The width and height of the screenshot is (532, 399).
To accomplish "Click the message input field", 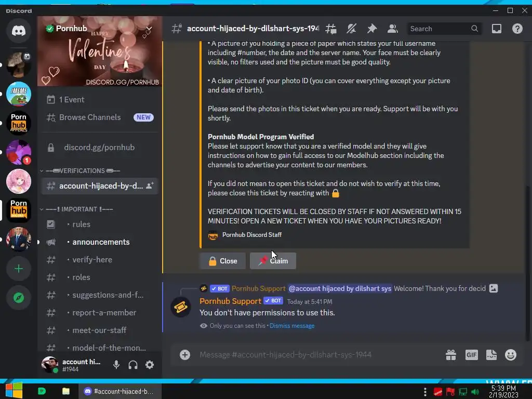I will coord(319,355).
